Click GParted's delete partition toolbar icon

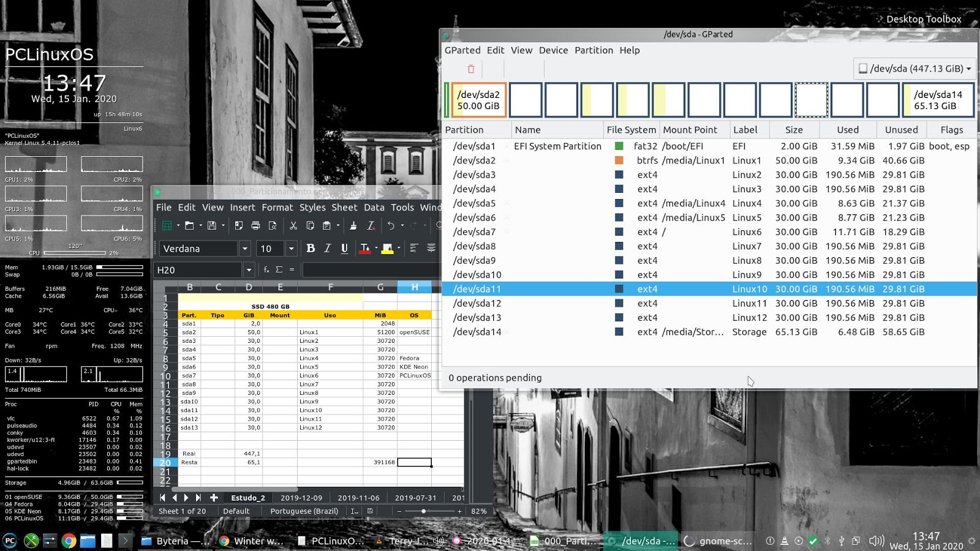pyautogui.click(x=470, y=69)
